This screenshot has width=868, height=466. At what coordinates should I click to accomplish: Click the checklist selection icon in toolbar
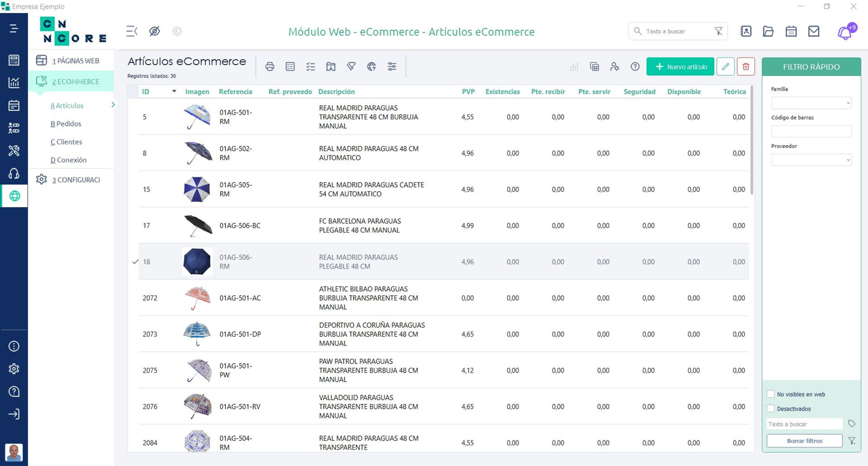click(311, 67)
